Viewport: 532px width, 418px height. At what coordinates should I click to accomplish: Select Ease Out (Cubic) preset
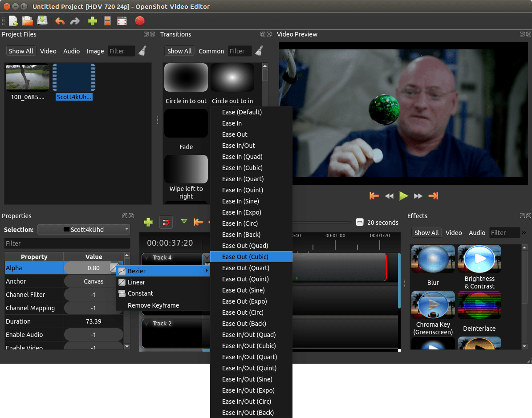(x=251, y=257)
